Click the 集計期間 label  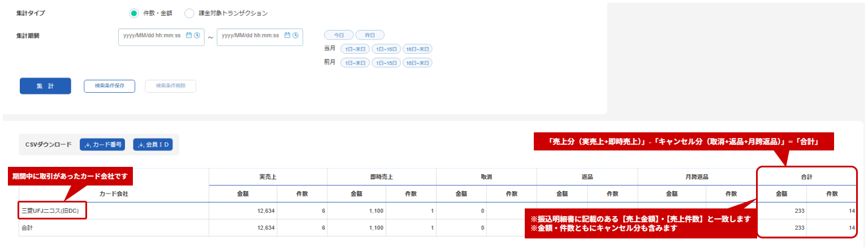tap(28, 35)
